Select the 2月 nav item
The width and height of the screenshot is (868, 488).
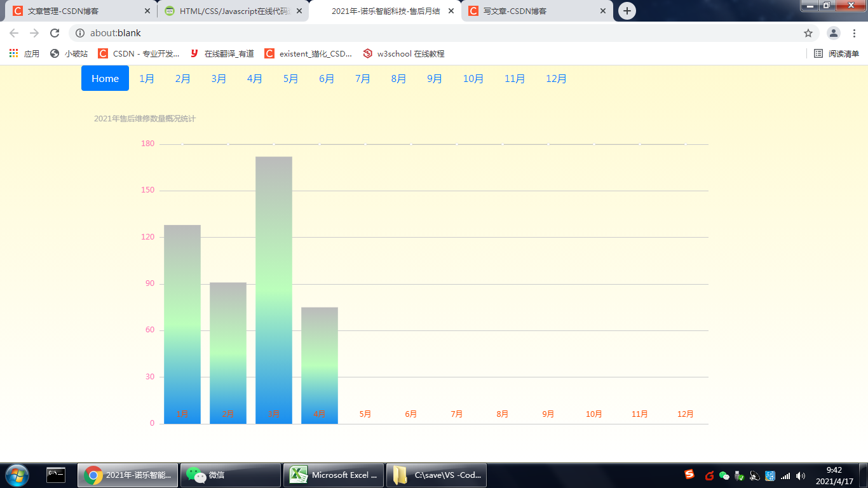pos(183,78)
